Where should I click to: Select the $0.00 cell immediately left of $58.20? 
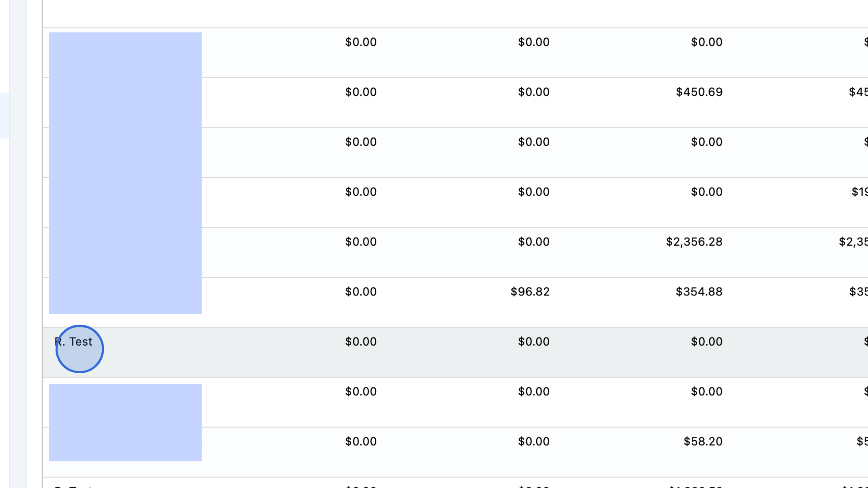pyautogui.click(x=534, y=441)
